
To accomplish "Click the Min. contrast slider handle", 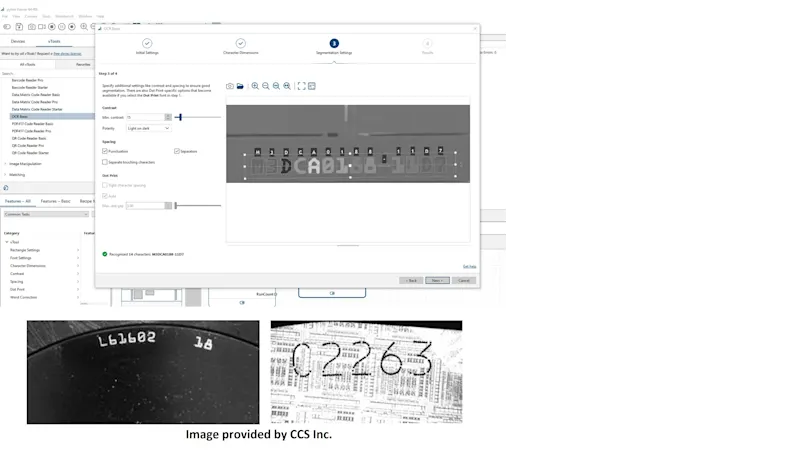I will (179, 117).
